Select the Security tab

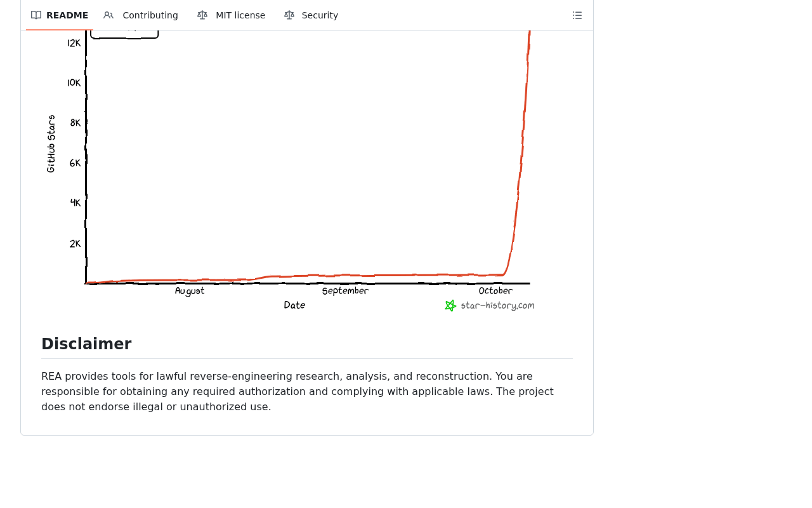tap(311, 15)
